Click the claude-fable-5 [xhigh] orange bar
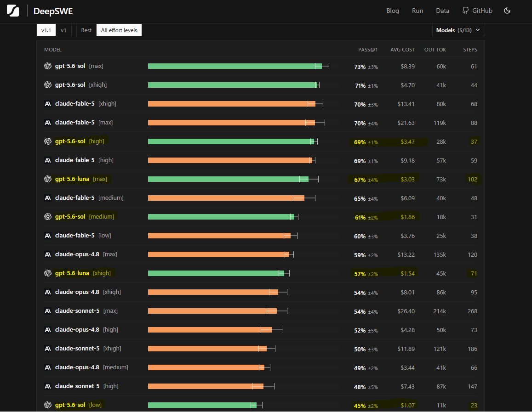 [x=232, y=104]
